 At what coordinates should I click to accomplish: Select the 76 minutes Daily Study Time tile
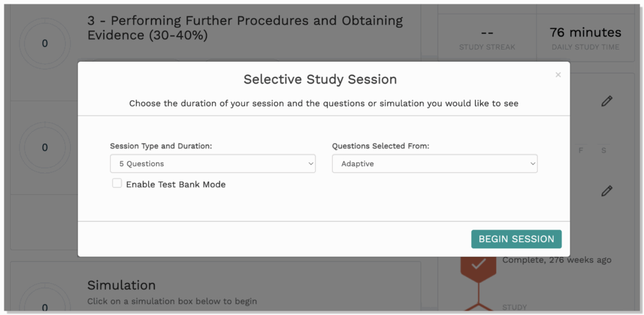coord(585,38)
